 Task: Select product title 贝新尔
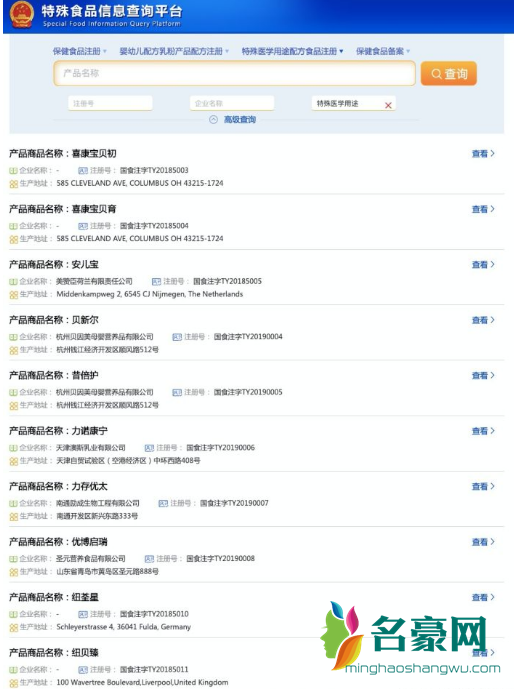(85, 320)
